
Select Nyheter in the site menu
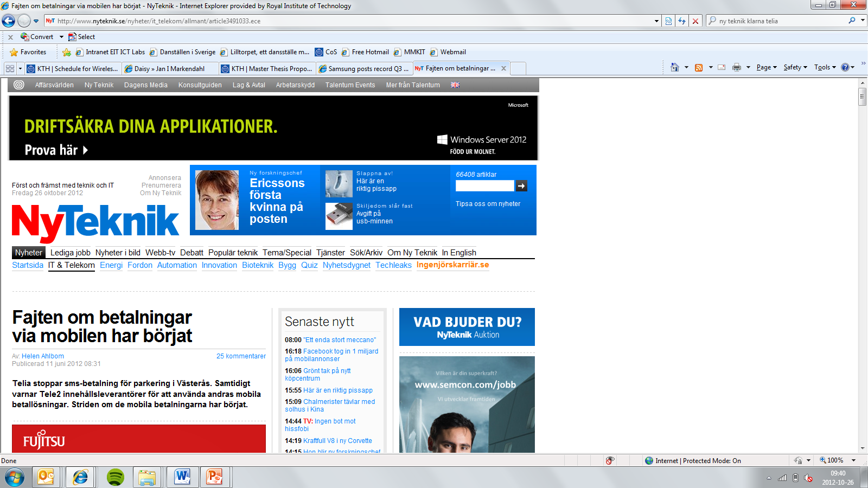(x=29, y=253)
